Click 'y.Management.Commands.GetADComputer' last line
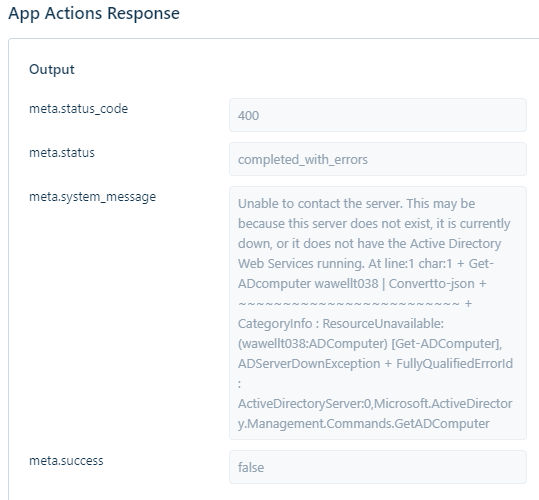This screenshot has height=500, width=539. coord(364,423)
